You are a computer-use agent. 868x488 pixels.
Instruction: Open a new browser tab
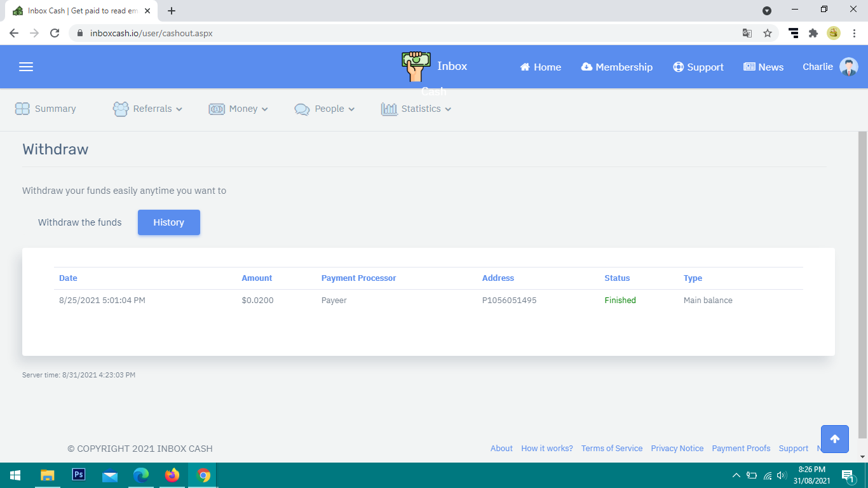[172, 11]
